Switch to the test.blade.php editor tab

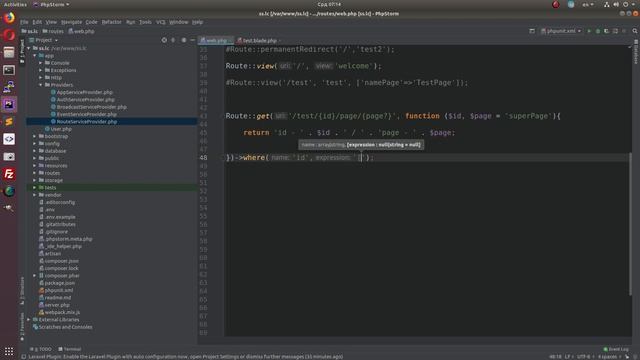pos(258,40)
